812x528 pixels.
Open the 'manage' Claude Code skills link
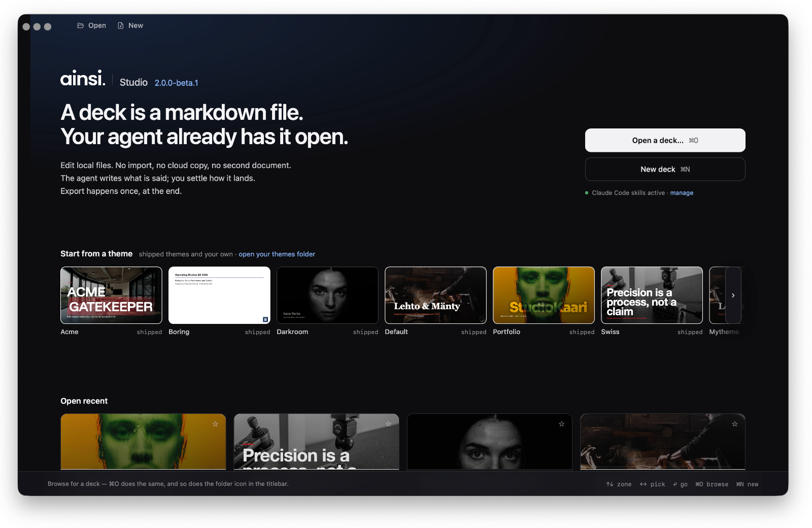(682, 193)
